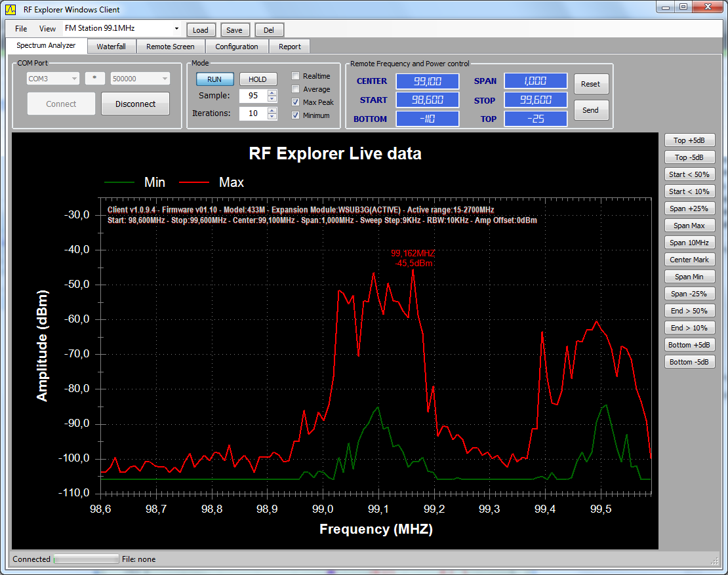Uncheck the Minimum checkbox
The image size is (728, 575).
coord(295,115)
